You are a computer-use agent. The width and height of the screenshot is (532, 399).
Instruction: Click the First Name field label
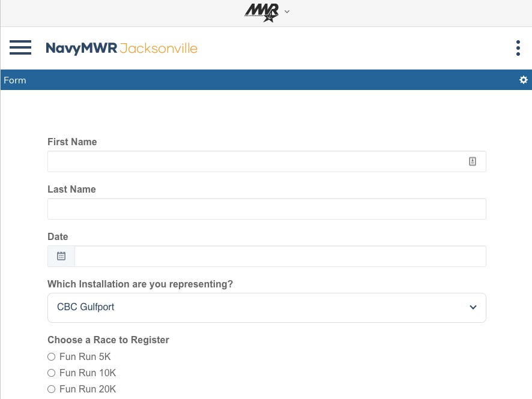(72, 142)
